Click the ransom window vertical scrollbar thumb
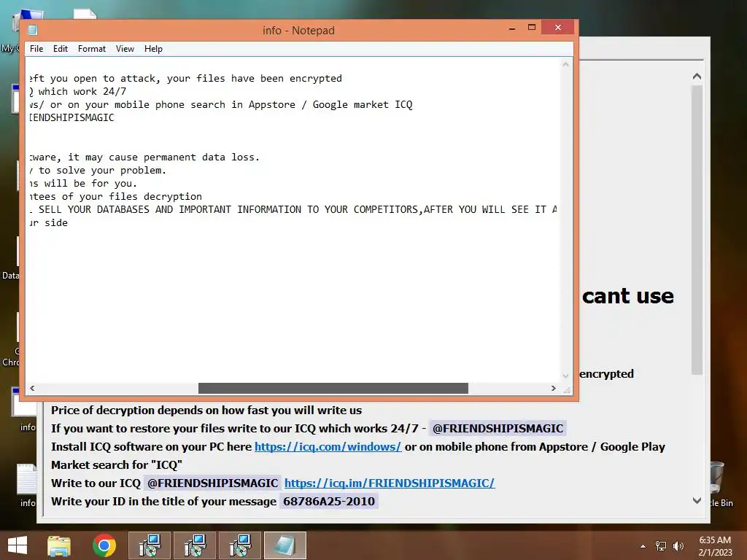This screenshot has height=560, width=747. pyautogui.click(x=697, y=230)
